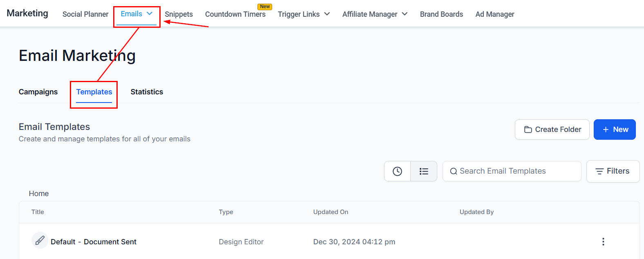Show recent templates with clock icon
This screenshot has height=259, width=644.
tap(397, 171)
